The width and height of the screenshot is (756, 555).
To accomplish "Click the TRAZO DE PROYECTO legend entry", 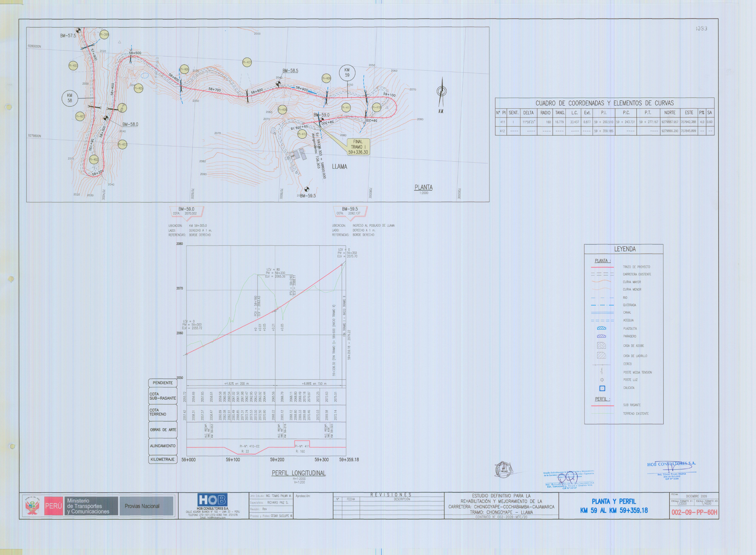I will 637,267.
